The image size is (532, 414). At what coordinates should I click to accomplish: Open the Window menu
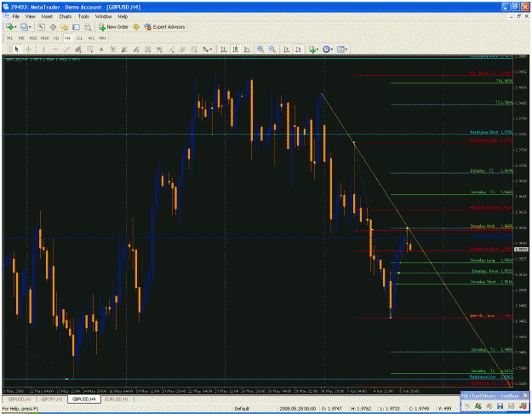(x=103, y=16)
